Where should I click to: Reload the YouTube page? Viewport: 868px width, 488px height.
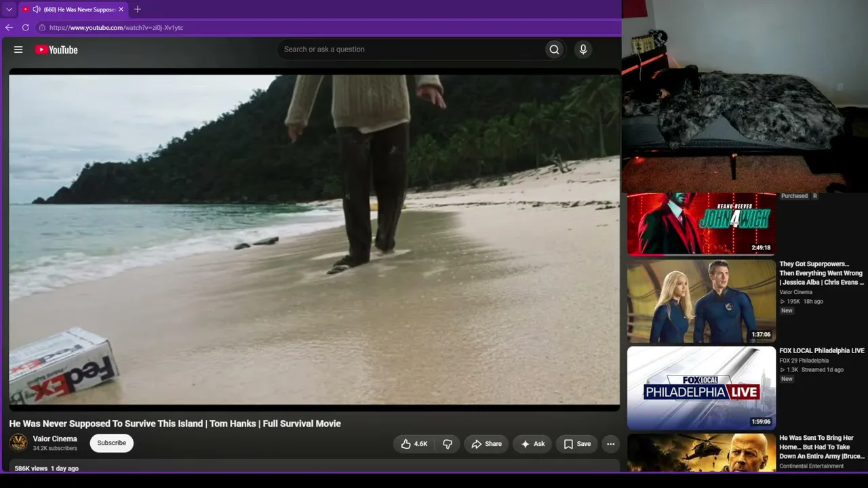point(26,28)
